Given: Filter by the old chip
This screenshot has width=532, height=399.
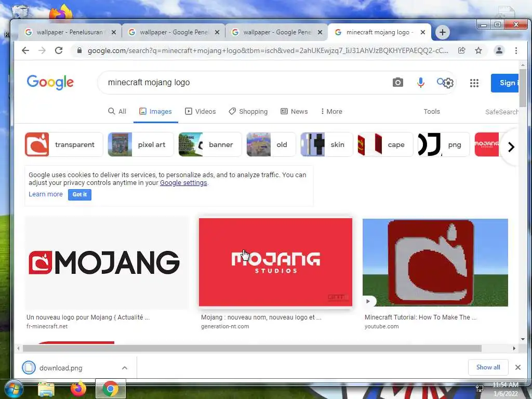Looking at the screenshot, I should [271, 144].
